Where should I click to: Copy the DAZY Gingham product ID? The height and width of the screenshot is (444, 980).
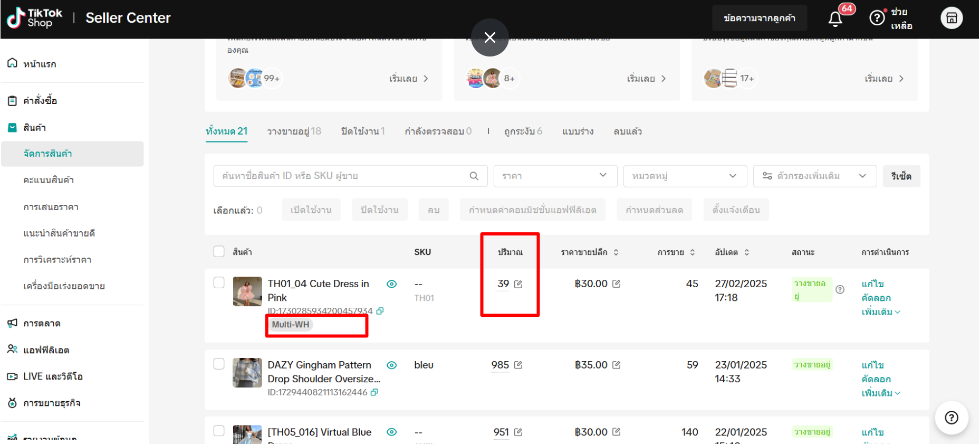point(374,392)
